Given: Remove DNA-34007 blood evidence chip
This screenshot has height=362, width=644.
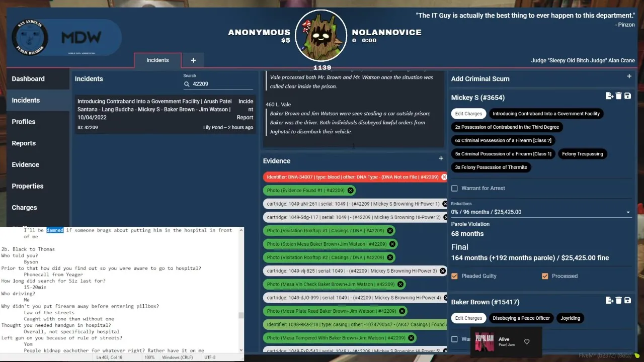Looking at the screenshot, I should tap(444, 177).
